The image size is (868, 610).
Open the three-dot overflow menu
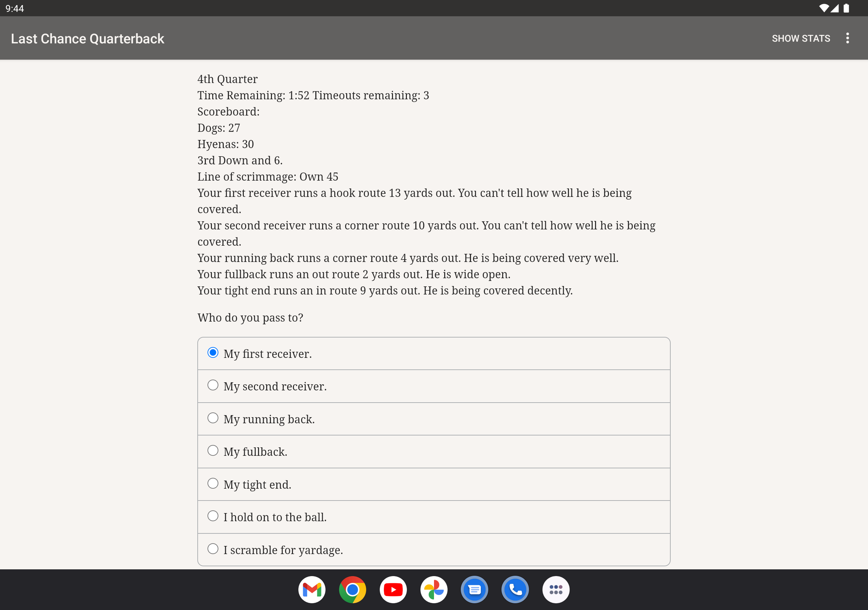847,38
